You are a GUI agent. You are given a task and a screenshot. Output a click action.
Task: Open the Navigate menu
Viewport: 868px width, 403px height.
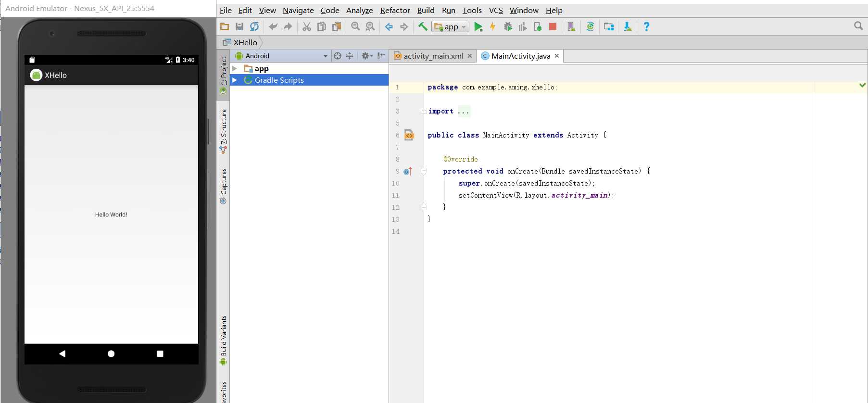[298, 10]
